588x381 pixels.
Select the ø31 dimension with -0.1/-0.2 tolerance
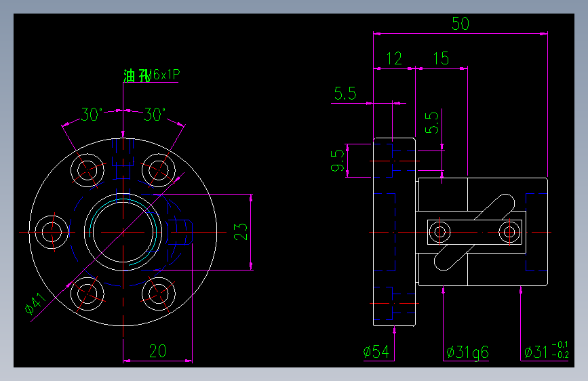tap(547, 350)
